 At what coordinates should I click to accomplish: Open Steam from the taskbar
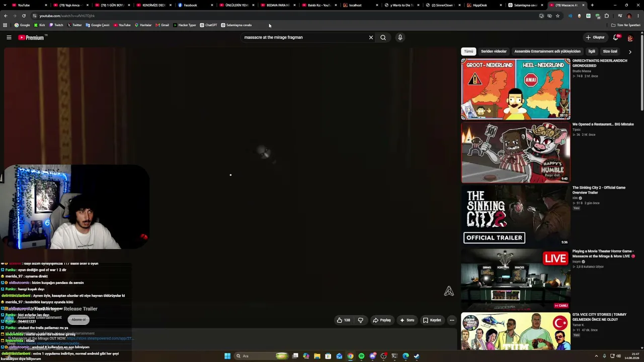(417, 356)
